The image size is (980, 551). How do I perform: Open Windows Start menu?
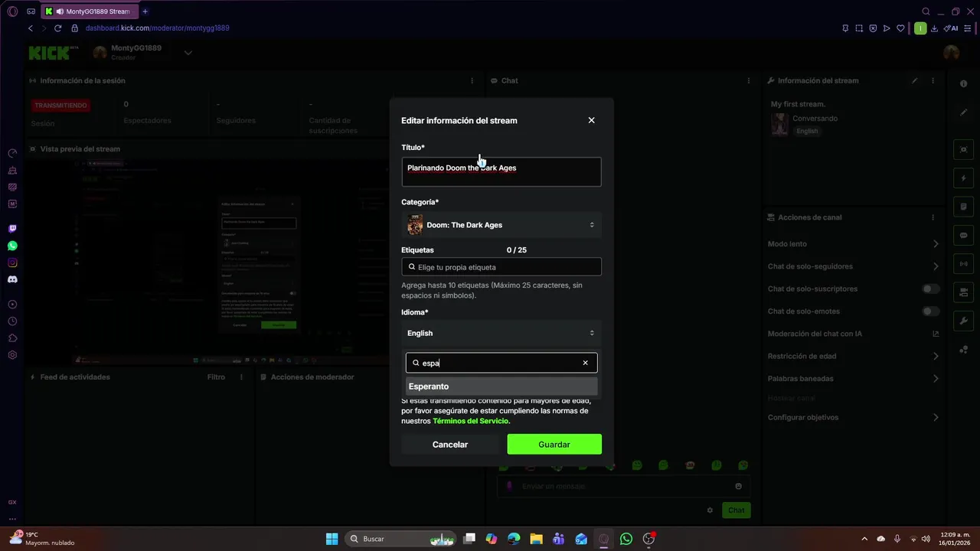(x=332, y=539)
